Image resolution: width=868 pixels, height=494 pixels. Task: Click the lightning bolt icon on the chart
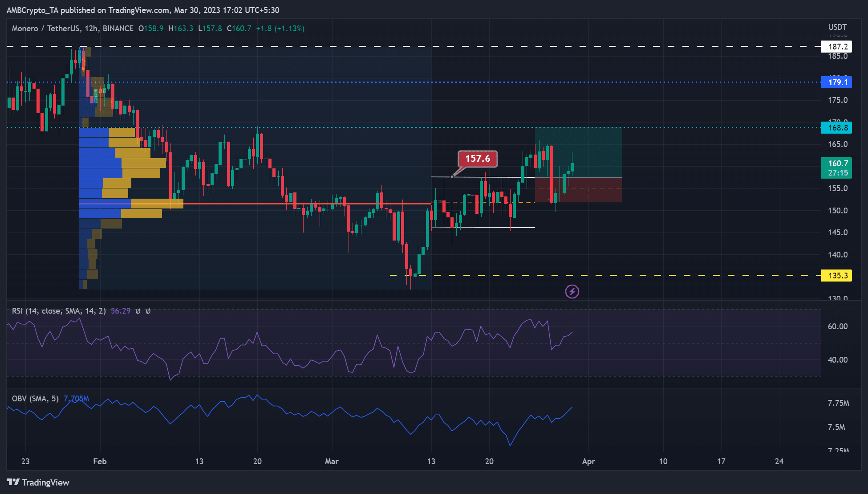point(572,292)
